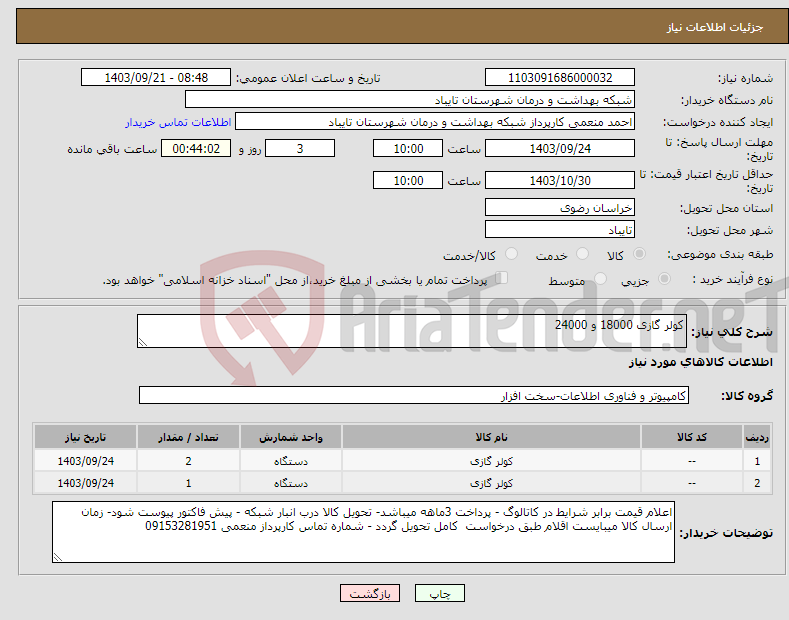Click کولر گازی name in row 2
789x620 pixels.
(491, 483)
